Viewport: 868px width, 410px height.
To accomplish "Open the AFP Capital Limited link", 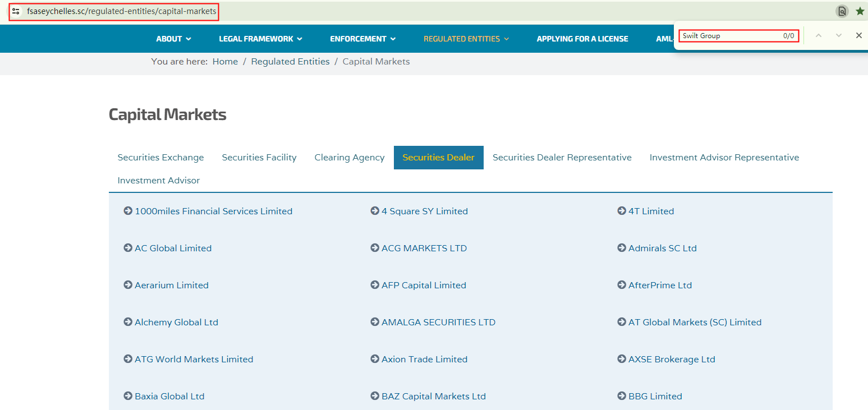I will [424, 285].
